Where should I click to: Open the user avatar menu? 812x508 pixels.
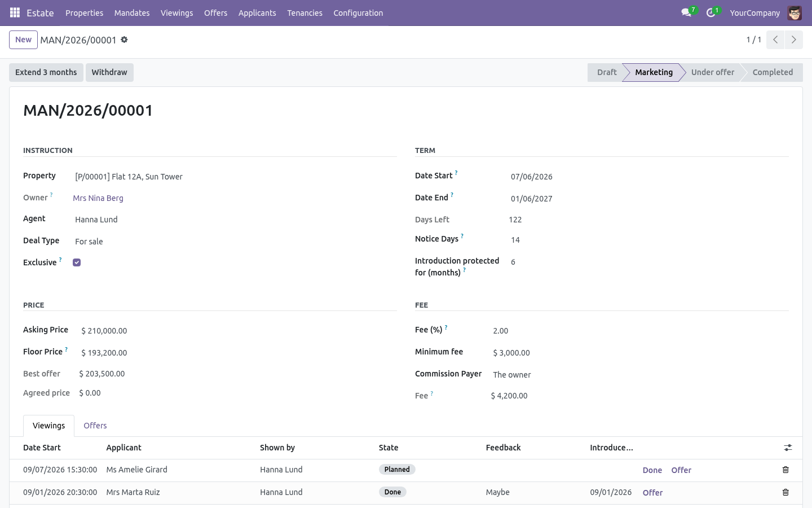pyautogui.click(x=795, y=12)
